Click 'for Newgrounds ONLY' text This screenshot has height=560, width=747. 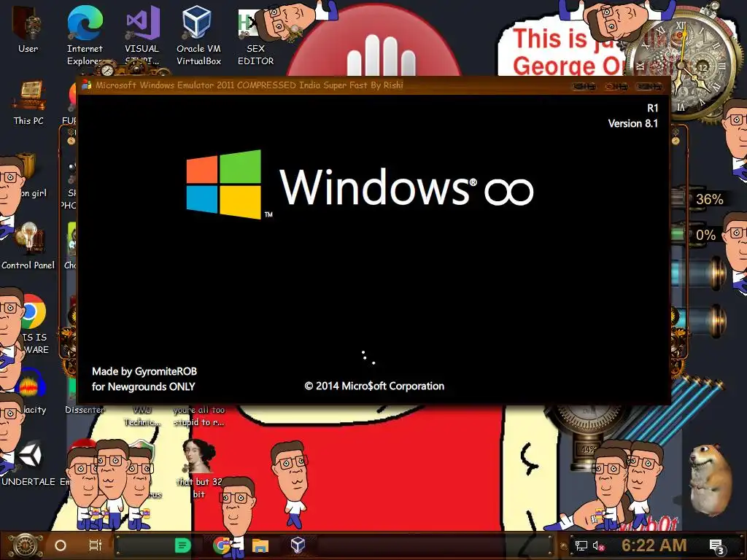click(x=144, y=386)
